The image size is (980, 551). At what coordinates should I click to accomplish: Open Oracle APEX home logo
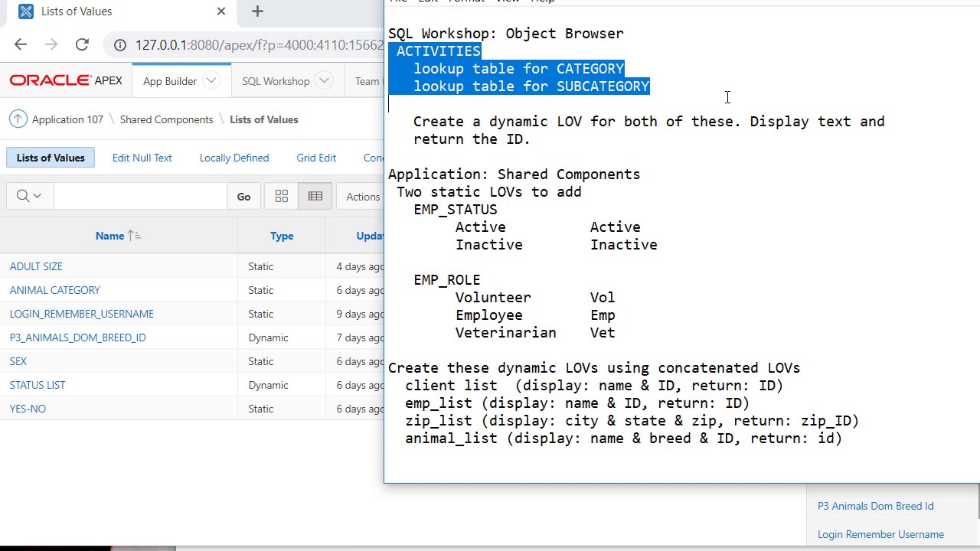pyautogui.click(x=66, y=81)
